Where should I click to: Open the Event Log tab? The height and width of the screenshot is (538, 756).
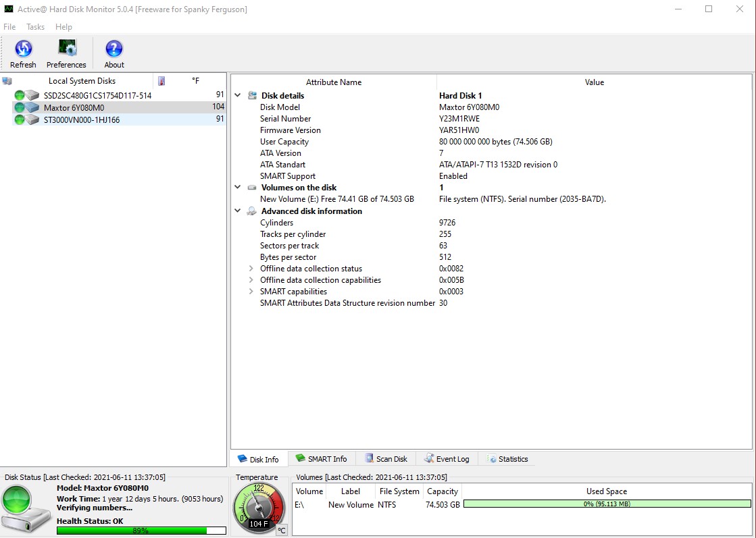[x=447, y=458]
